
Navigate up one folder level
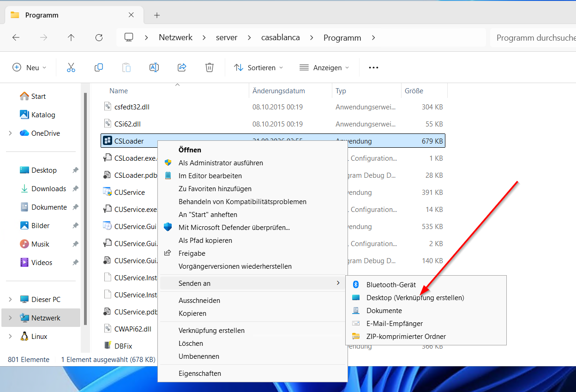click(71, 38)
